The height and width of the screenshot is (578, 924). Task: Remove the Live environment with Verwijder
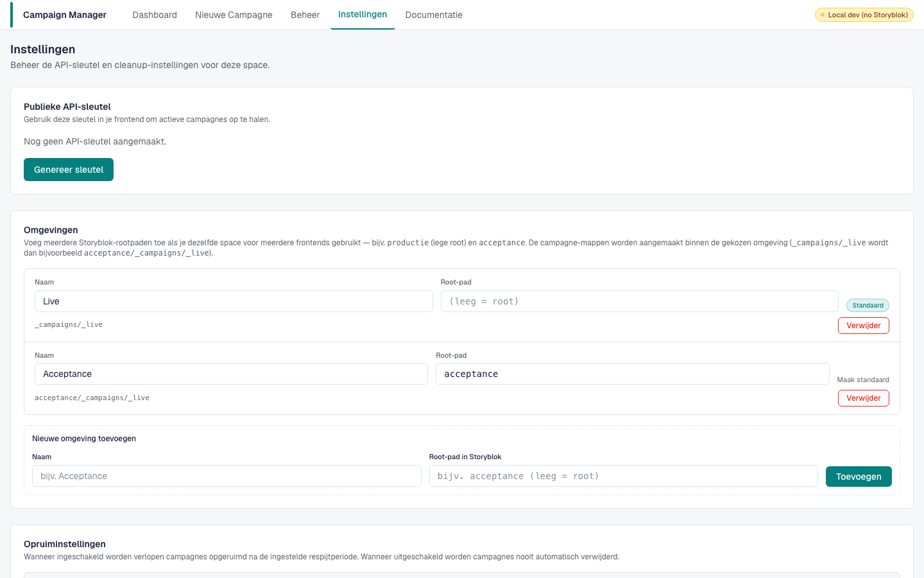(x=864, y=326)
